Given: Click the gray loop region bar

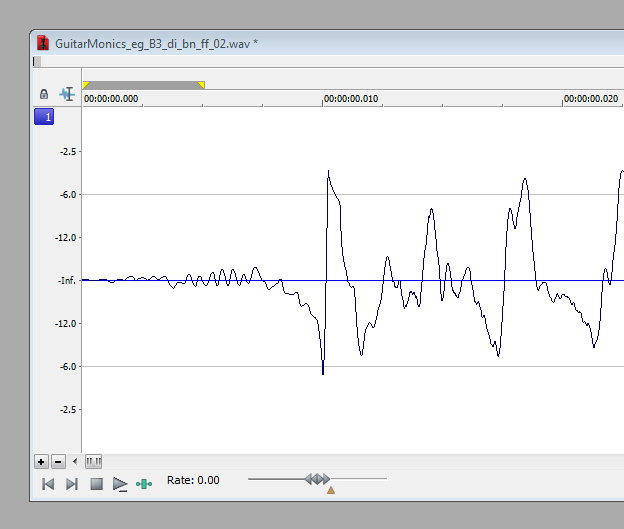Looking at the screenshot, I should pyautogui.click(x=143, y=85).
